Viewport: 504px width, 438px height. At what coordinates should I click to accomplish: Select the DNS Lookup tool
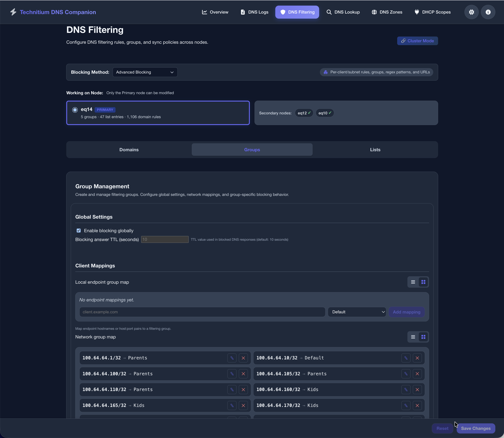pyautogui.click(x=343, y=12)
